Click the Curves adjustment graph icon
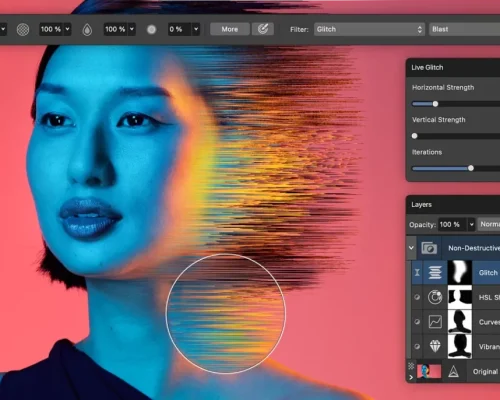The height and width of the screenshot is (400, 500). click(435, 322)
